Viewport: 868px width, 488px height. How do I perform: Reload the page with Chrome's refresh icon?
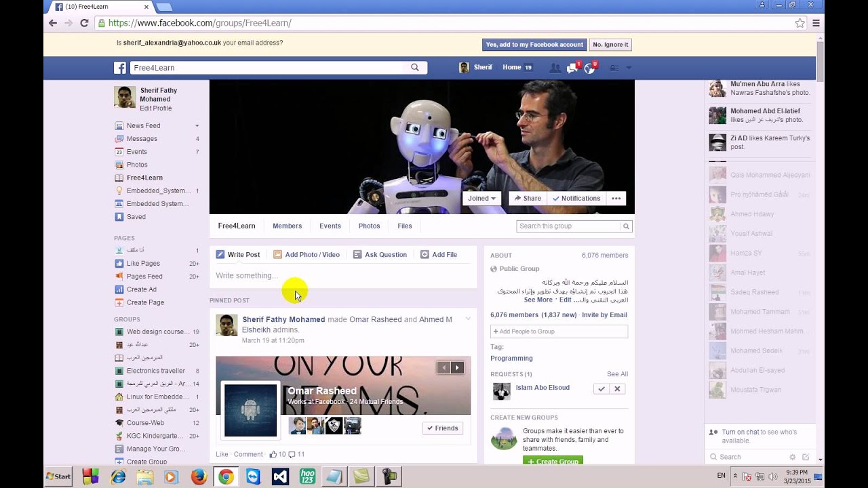tap(84, 23)
